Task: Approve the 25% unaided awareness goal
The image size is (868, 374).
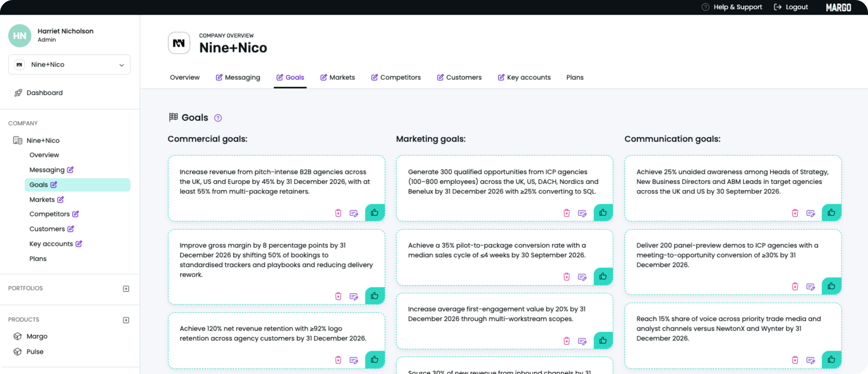Action: coord(831,213)
